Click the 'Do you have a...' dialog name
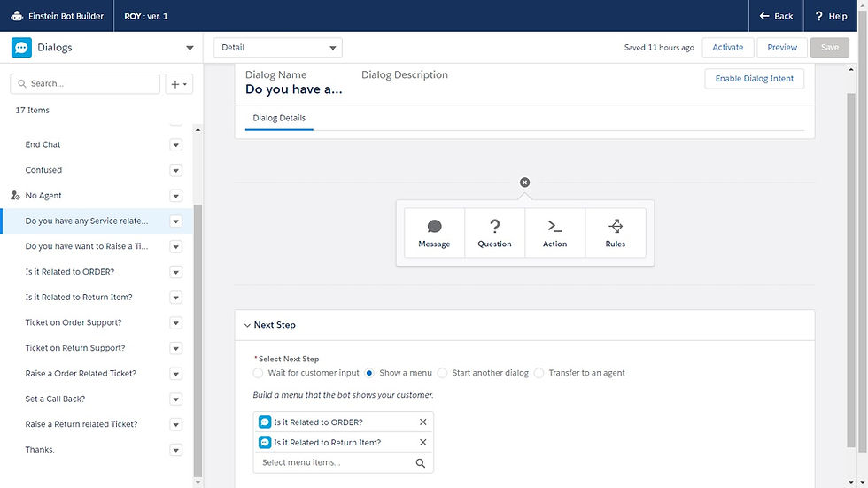This screenshot has width=868, height=488. click(x=293, y=89)
